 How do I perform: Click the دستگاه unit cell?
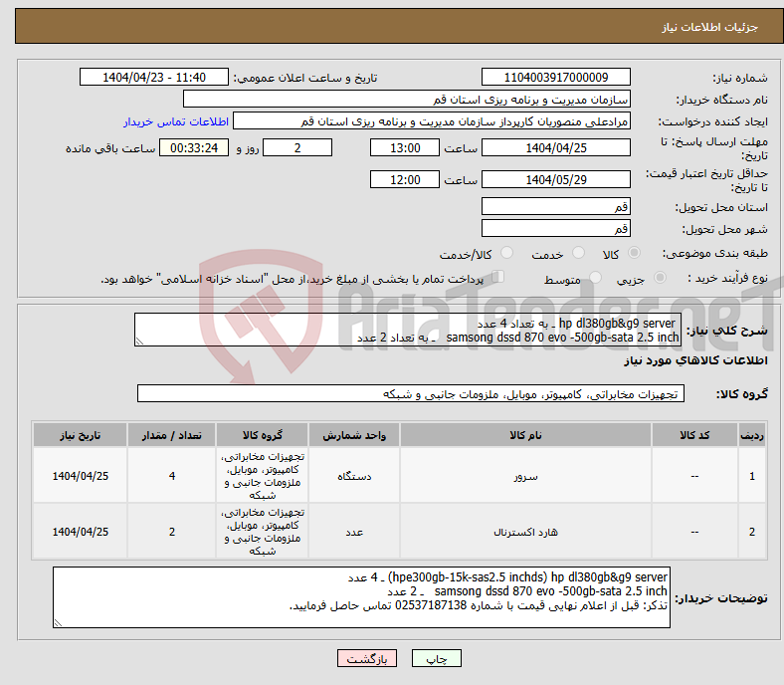pos(354,476)
